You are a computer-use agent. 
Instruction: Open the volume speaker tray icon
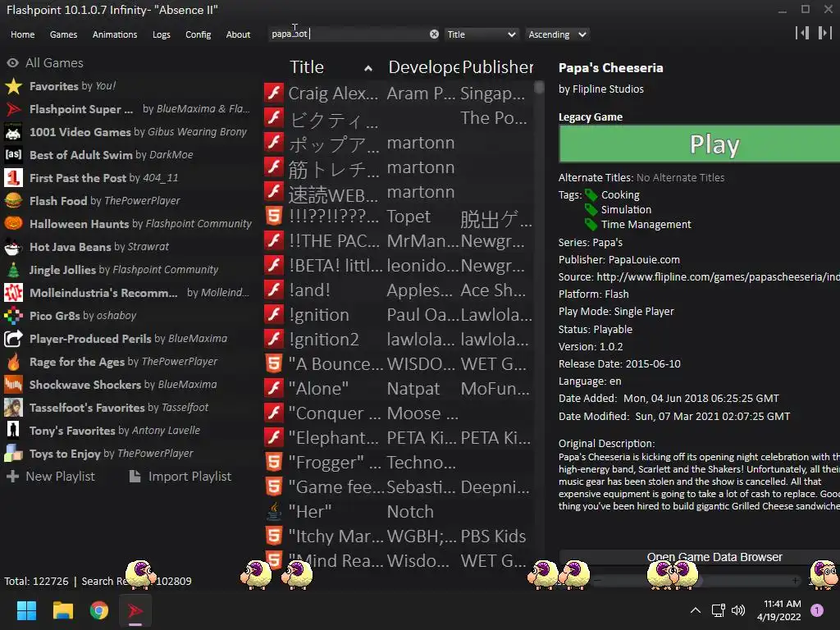tap(738, 610)
